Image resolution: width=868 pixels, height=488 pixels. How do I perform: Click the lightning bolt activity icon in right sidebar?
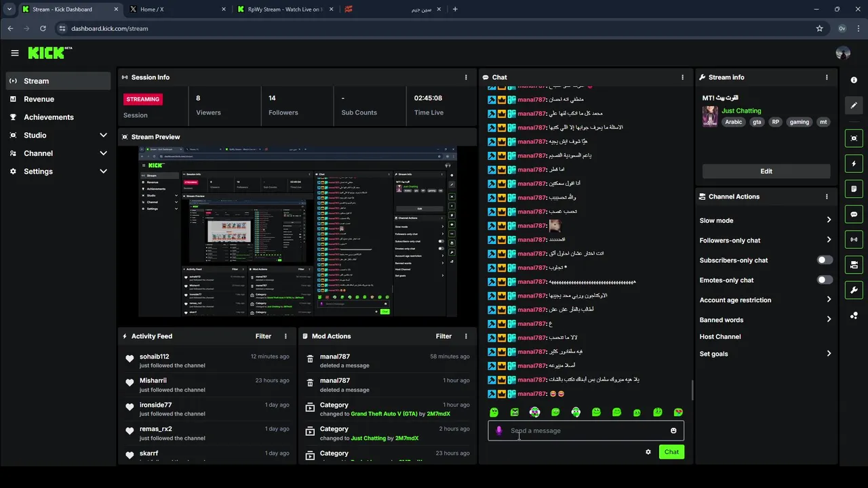pyautogui.click(x=854, y=163)
